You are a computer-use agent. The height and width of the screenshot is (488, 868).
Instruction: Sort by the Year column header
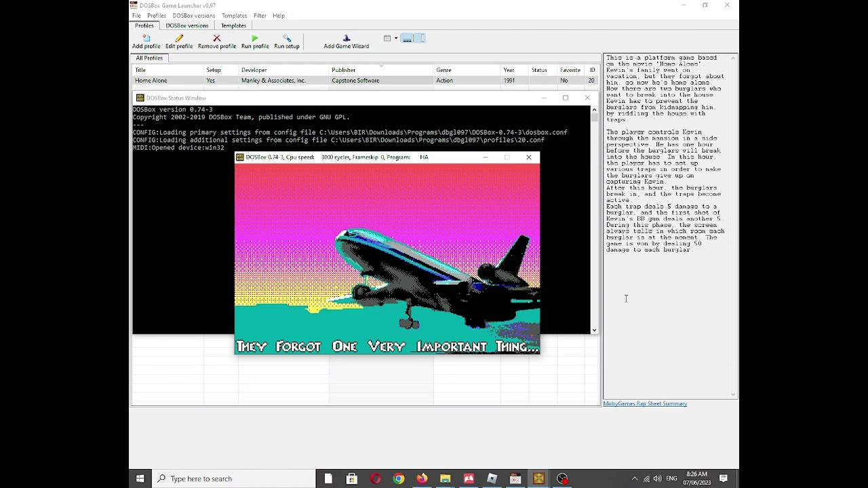click(515, 70)
